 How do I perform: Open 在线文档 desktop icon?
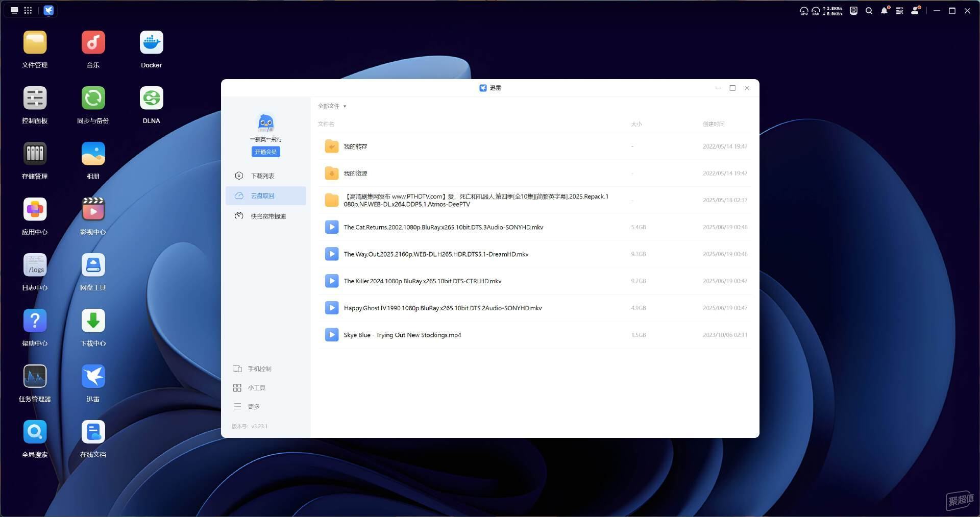[x=93, y=432]
